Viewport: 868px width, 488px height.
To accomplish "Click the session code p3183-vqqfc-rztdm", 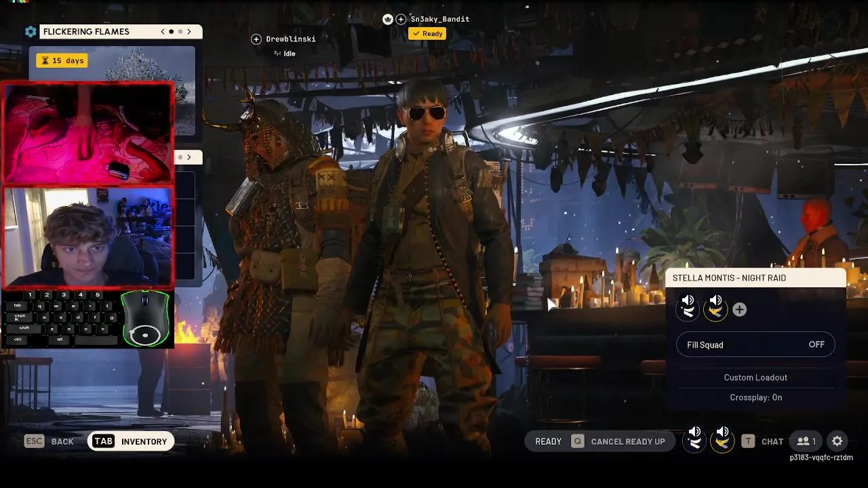I will (821, 457).
